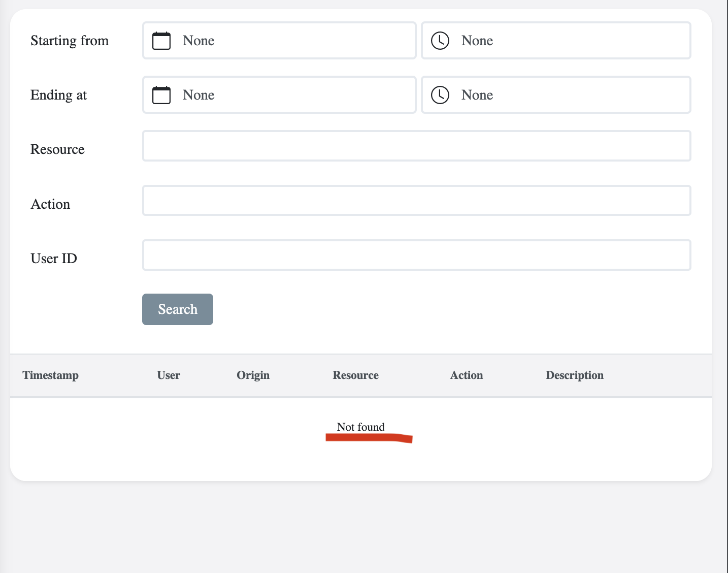Open the Ending at time picker showing None
728x573 pixels.
pos(556,94)
